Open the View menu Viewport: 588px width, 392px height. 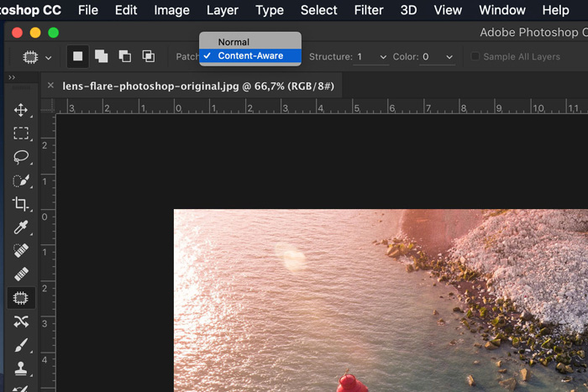click(x=448, y=10)
